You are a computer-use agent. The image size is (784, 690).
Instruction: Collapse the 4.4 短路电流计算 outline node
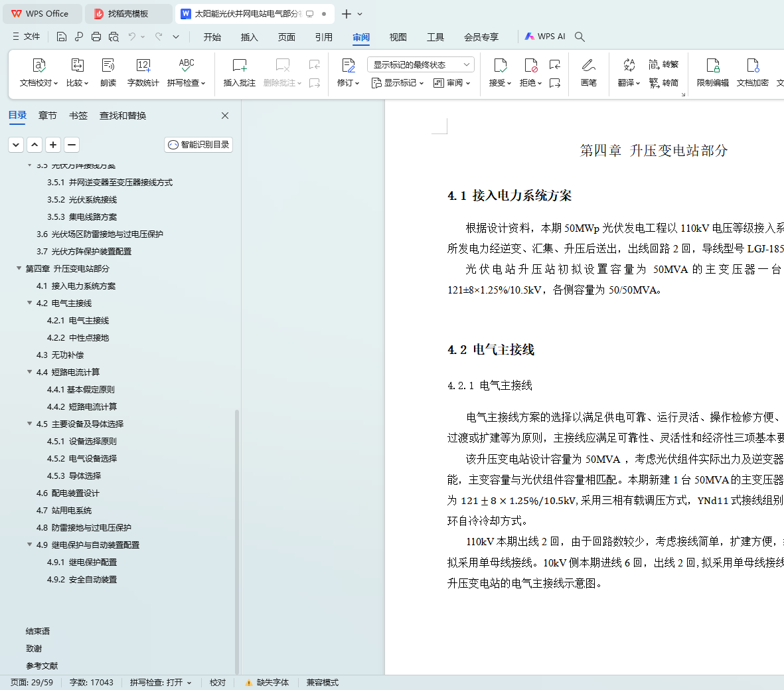pos(29,373)
